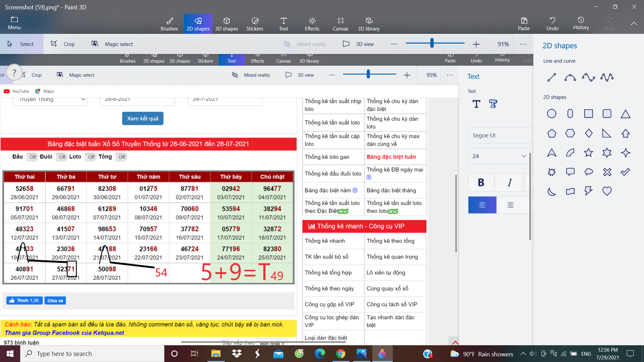This screenshot has height=362, width=644.
Task: Click the Undo button
Action: (x=552, y=24)
